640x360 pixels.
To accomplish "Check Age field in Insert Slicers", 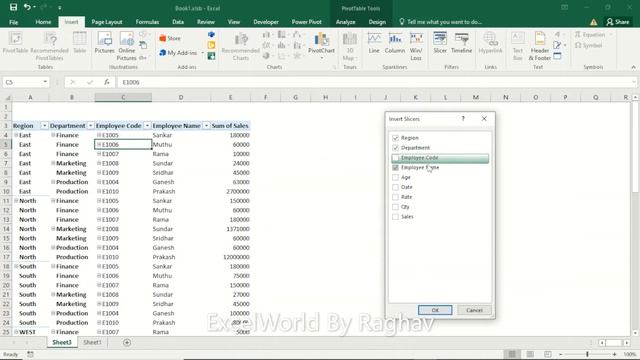I will coord(395,178).
